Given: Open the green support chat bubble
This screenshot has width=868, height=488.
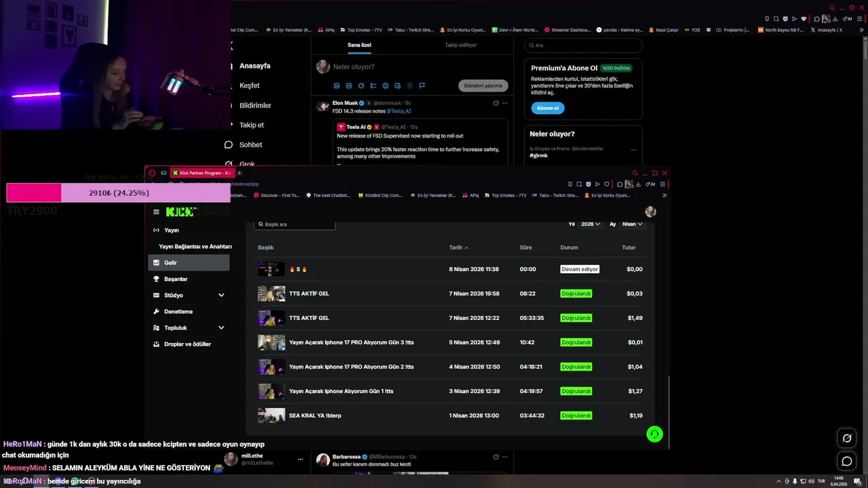Looking at the screenshot, I should (x=654, y=434).
